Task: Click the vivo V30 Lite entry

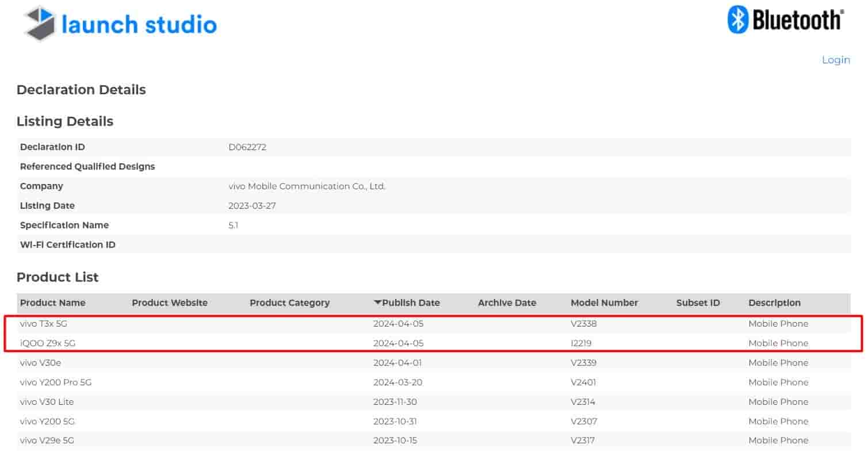Action: click(47, 402)
